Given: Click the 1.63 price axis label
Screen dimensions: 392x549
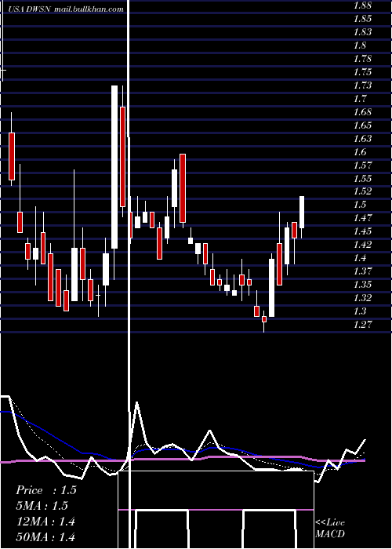Looking at the screenshot, I should point(362,138).
